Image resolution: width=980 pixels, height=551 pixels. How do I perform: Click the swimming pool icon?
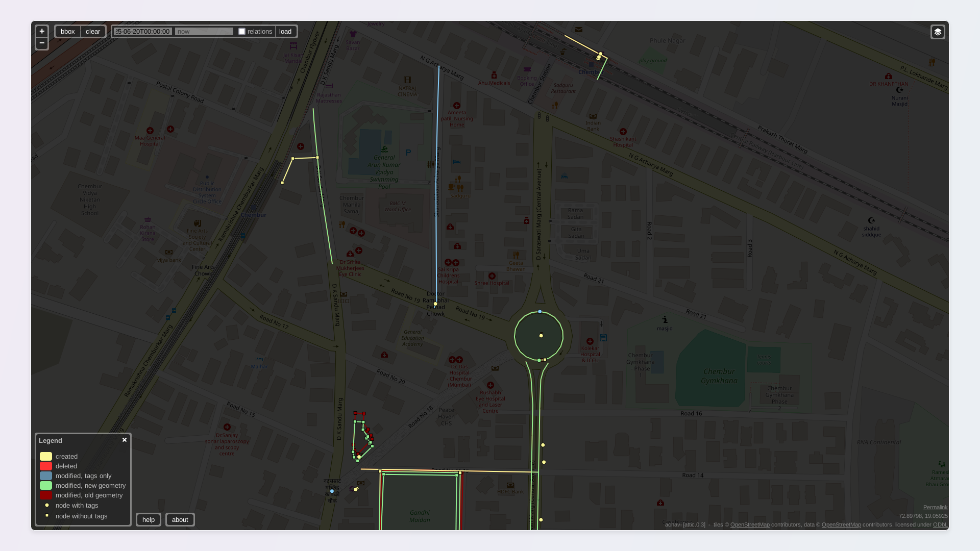click(384, 149)
